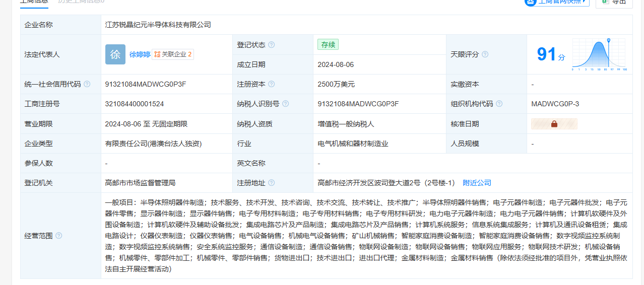Select the registered capital 2500万美元
The width and height of the screenshot is (644, 285).
point(336,84)
